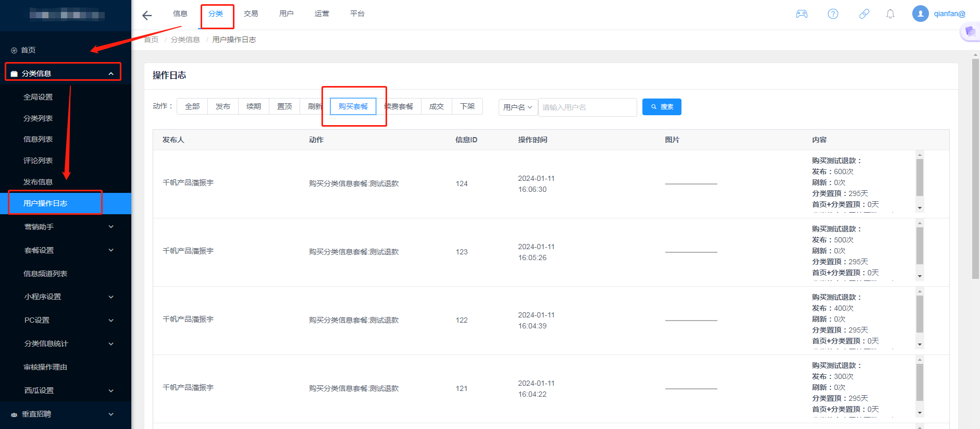Switch to the 平台 top tab
The height and width of the screenshot is (429, 980).
click(357, 14)
